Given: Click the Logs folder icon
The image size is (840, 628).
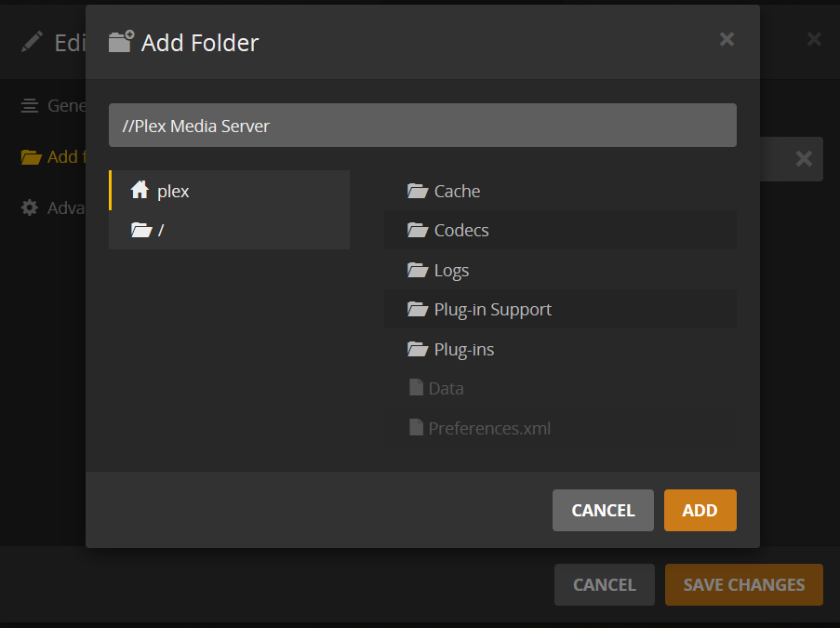Looking at the screenshot, I should point(417,270).
